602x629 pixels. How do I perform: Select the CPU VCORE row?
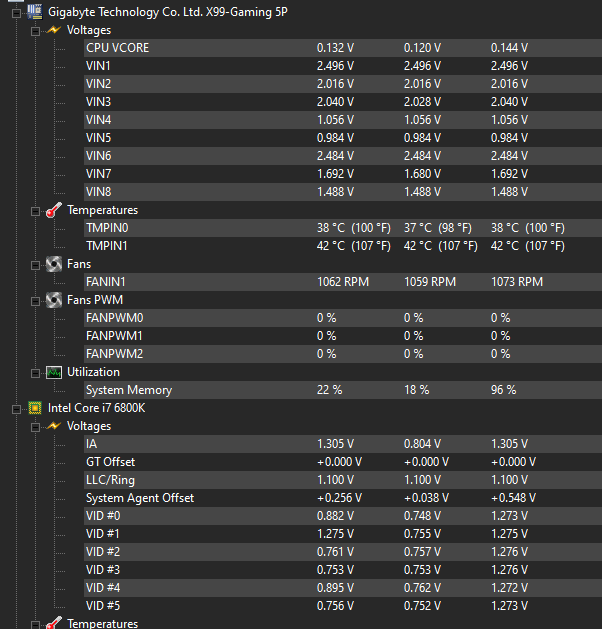click(343, 48)
